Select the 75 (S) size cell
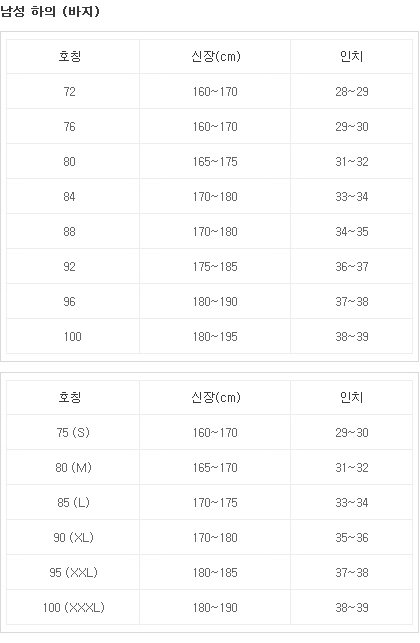 tap(73, 432)
